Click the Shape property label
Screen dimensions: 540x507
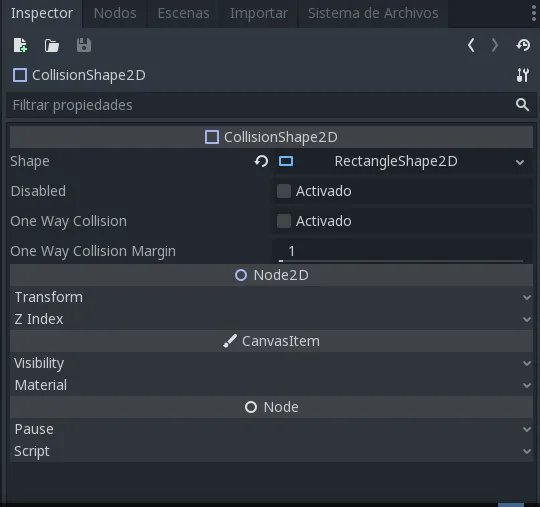[x=30, y=162]
